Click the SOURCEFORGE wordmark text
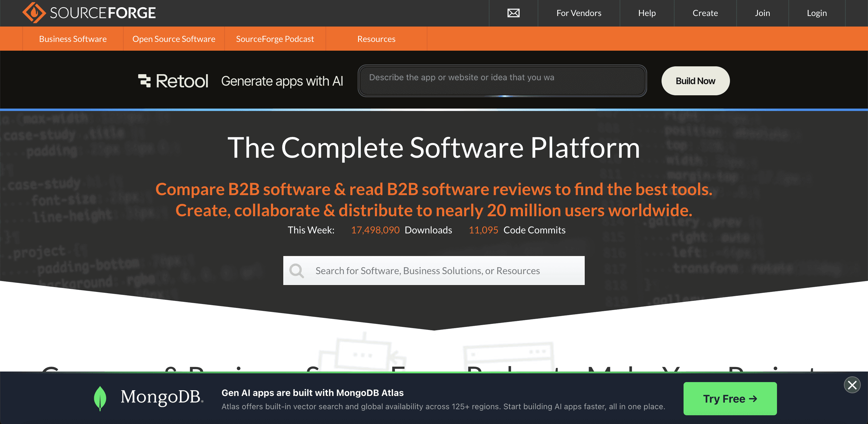 pos(103,13)
